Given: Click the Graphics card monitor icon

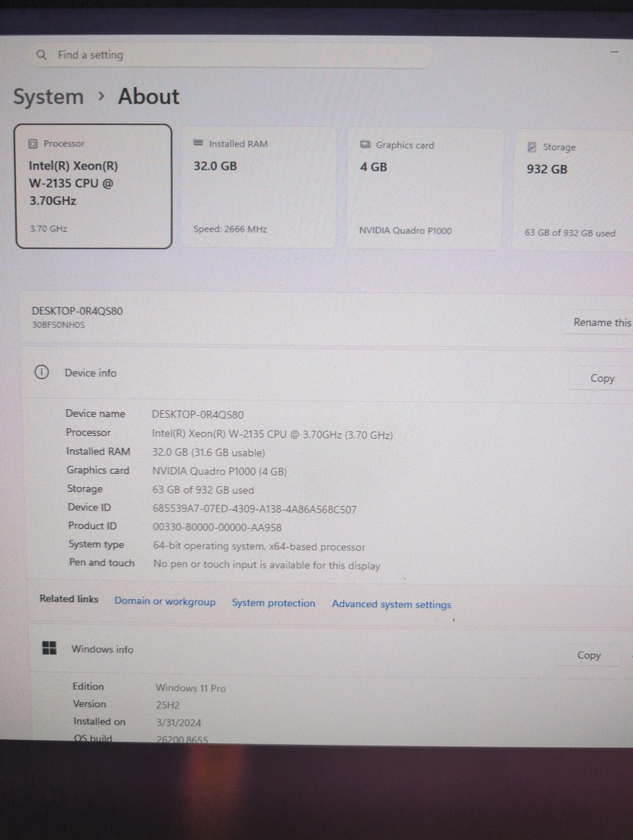Looking at the screenshot, I should pyautogui.click(x=365, y=144).
